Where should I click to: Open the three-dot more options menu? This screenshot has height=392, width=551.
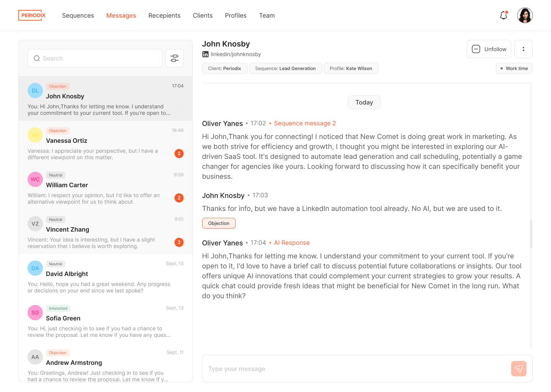pos(523,49)
